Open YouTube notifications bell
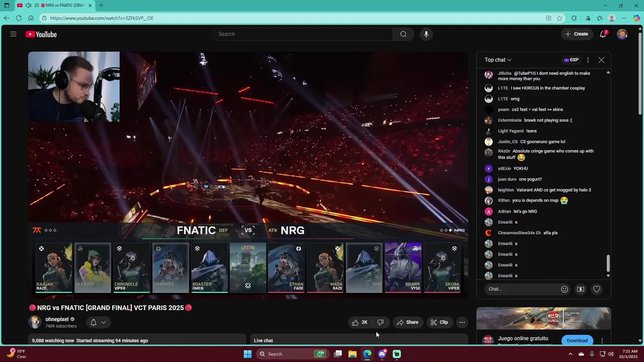Screen dimensions: 644x362 (603, 34)
